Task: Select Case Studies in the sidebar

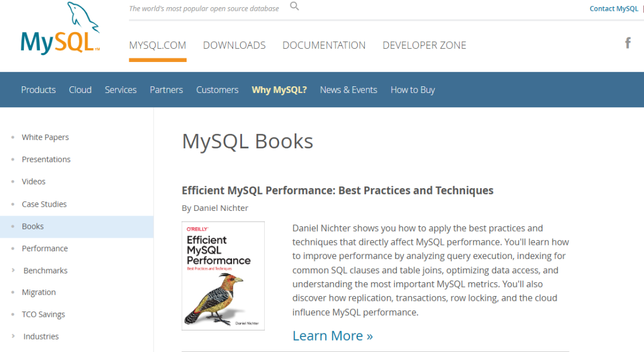Action: tap(44, 204)
